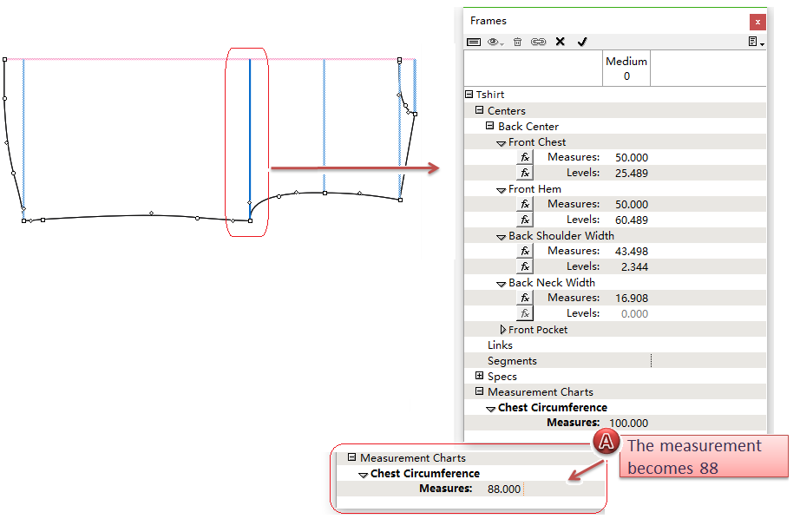Click fx button for Back Shoulder Width Measures
This screenshot has width=800, height=532.
tap(525, 252)
